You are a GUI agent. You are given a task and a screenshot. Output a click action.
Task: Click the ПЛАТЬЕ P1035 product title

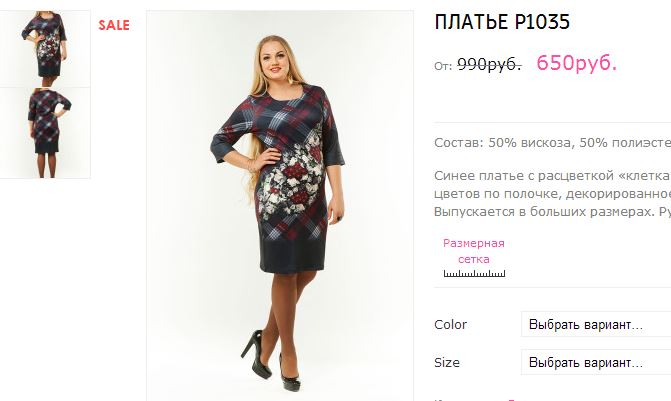502,22
